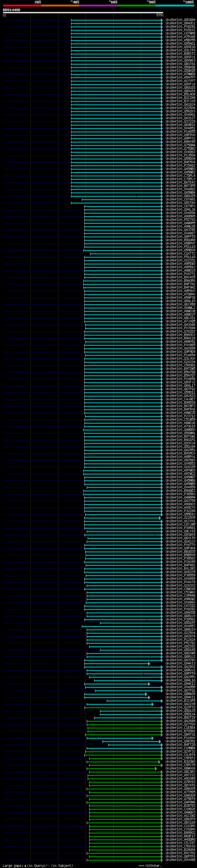This screenshot has width=197, height=868.
Task: Select hit label UniRef100_B4FTA2
Action: point(180,284)
